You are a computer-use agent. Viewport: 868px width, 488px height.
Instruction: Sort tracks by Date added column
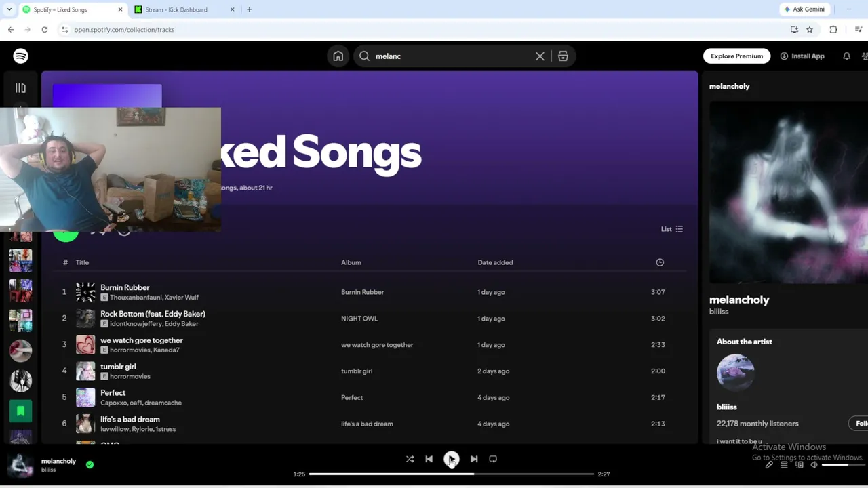pyautogui.click(x=495, y=262)
